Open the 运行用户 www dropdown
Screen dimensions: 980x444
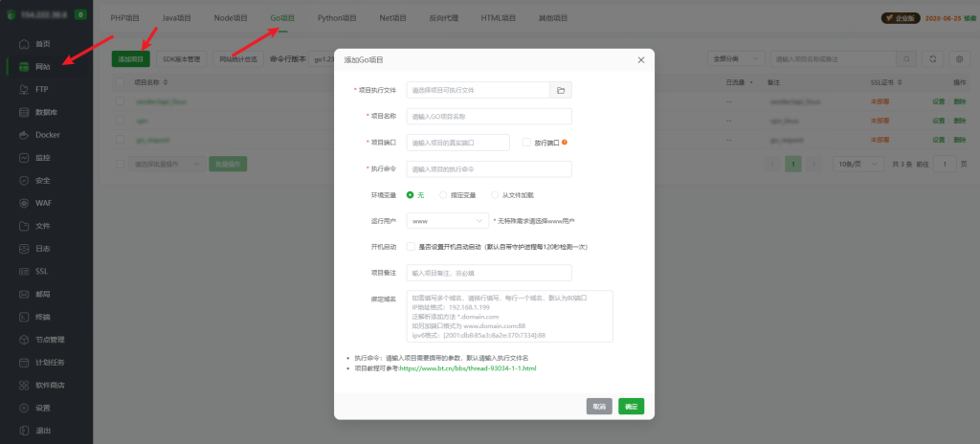[448, 221]
